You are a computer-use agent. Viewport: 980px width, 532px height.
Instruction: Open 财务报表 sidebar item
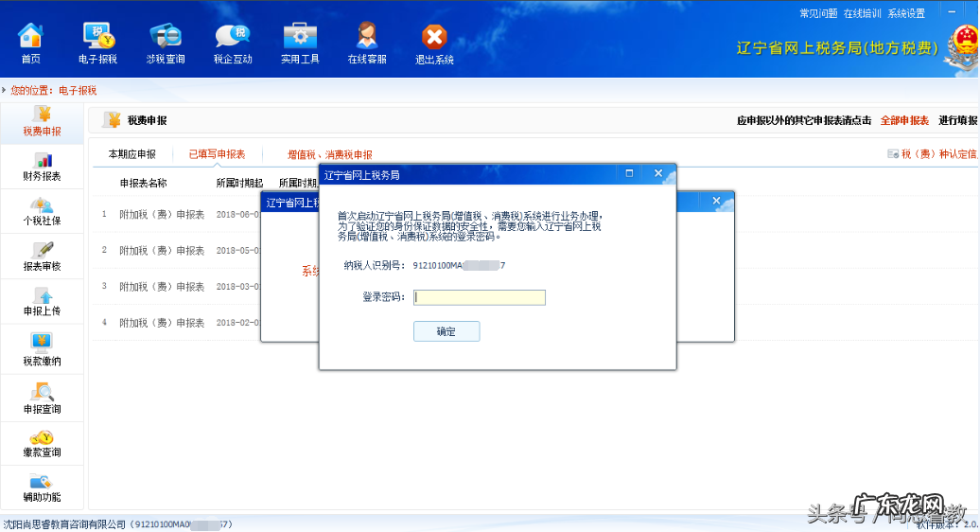[x=42, y=167]
